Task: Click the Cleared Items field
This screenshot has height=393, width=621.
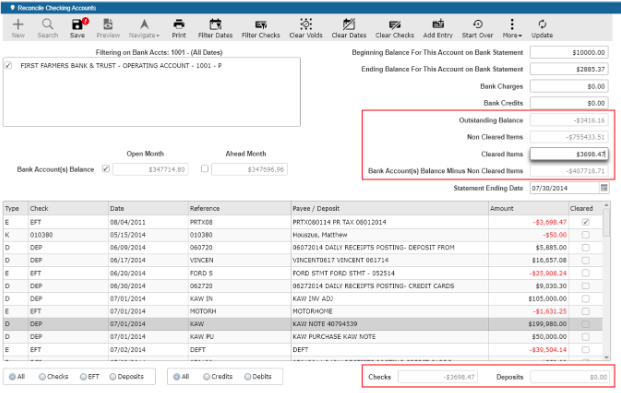Action: click(569, 154)
